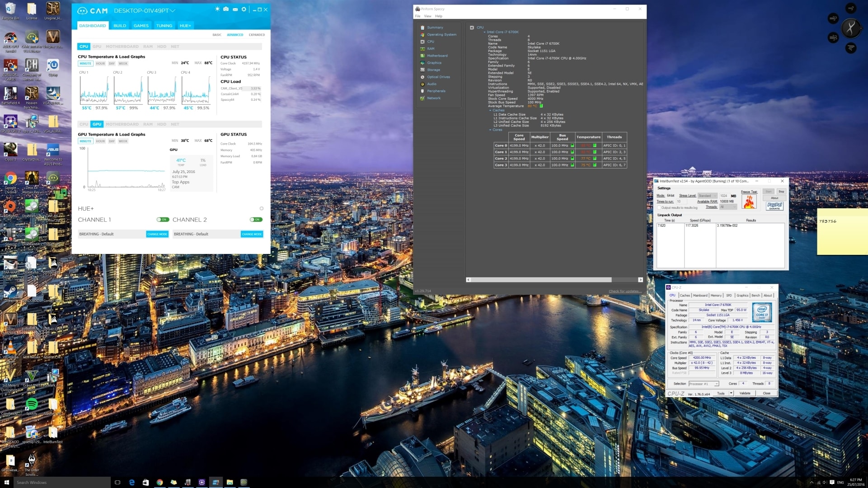Open Steam desktop shortcut
The width and height of the screenshot is (868, 488).
10,294
